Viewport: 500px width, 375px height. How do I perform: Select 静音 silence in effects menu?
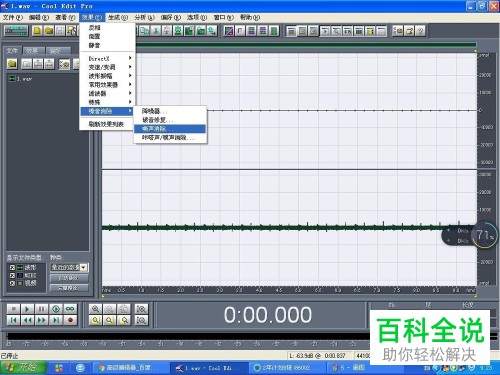click(107, 45)
